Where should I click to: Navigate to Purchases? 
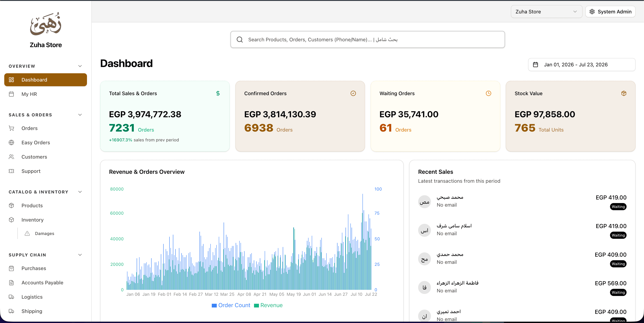click(x=45, y=268)
